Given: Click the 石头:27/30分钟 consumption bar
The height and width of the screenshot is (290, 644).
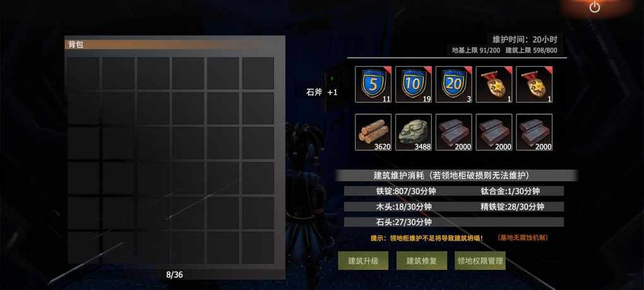Looking at the screenshot, I should 454,222.
